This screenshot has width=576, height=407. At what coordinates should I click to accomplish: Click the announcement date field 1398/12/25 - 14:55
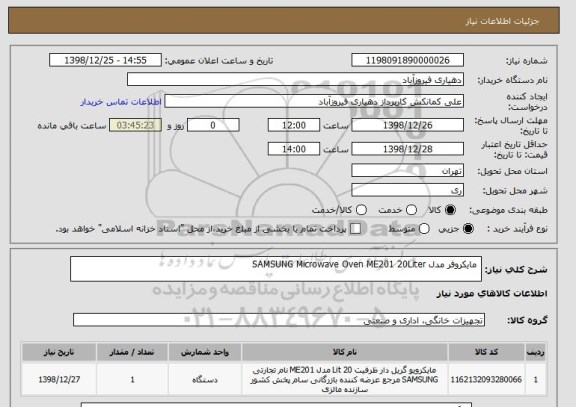[105, 60]
